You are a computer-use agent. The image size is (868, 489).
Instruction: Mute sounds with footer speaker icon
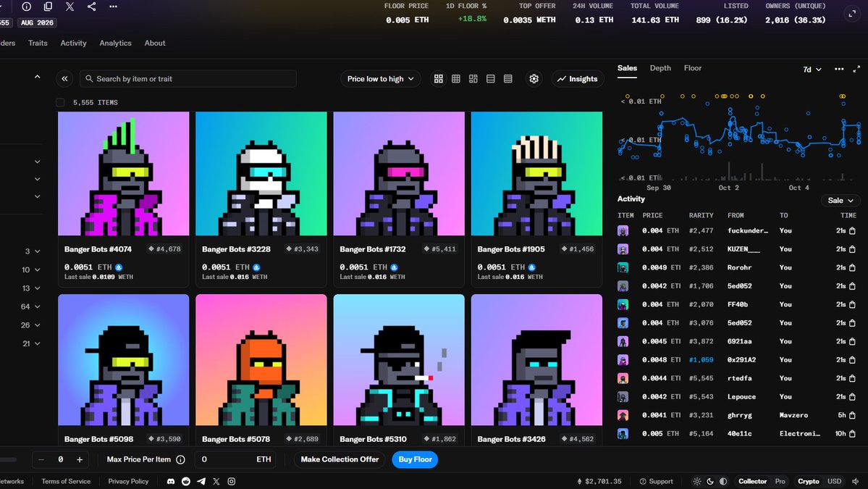pos(856,481)
